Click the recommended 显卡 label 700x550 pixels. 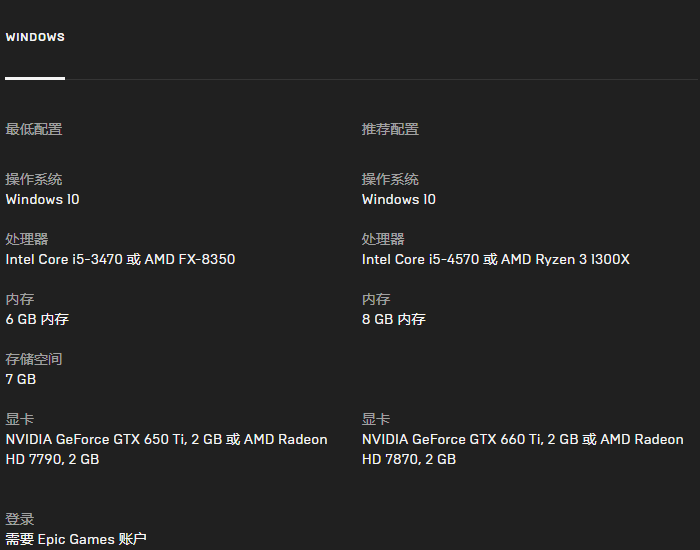pos(376,419)
